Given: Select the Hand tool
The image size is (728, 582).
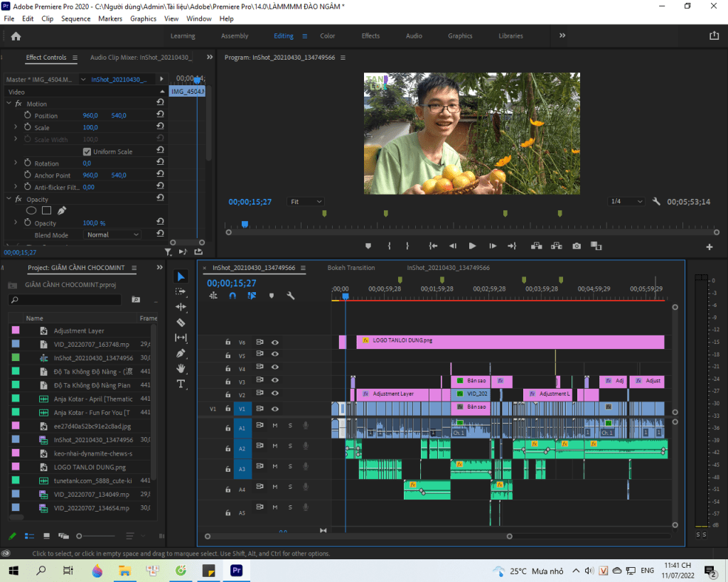Looking at the screenshot, I should coord(181,368).
